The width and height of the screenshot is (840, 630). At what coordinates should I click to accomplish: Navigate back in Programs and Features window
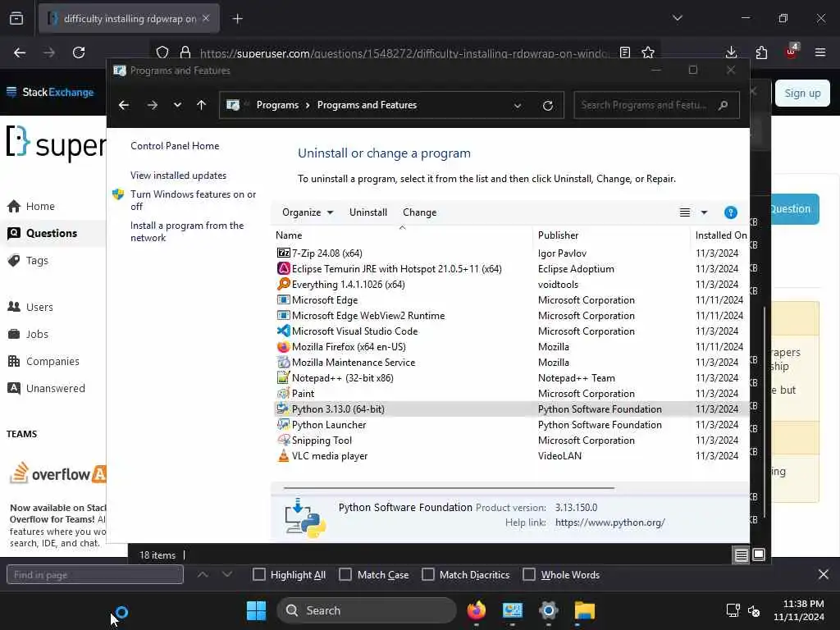pos(124,105)
